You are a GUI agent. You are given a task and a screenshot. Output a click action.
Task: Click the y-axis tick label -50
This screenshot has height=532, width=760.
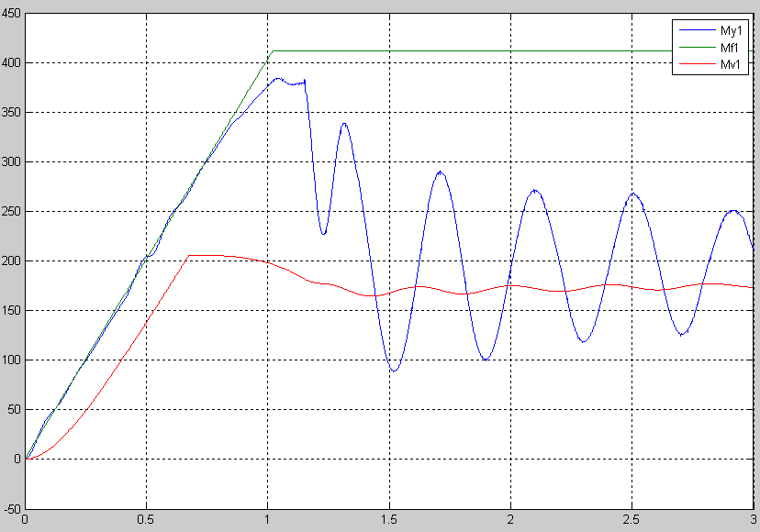pos(12,509)
